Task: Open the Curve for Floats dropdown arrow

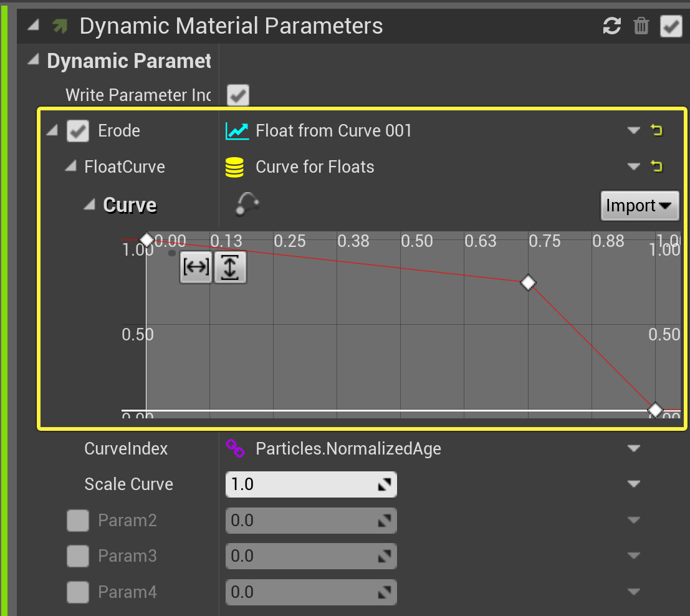Action: 634,166
